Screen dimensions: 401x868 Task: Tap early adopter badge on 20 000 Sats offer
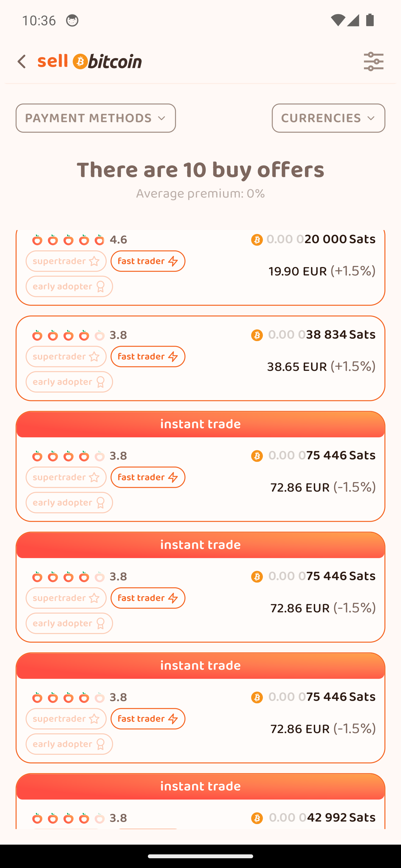[69, 287]
